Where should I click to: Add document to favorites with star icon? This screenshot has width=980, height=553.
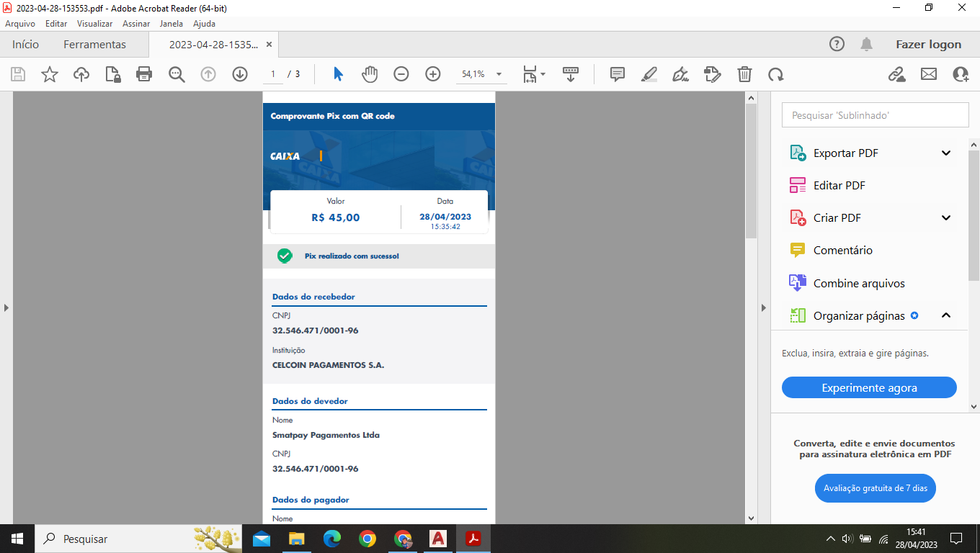(50, 74)
